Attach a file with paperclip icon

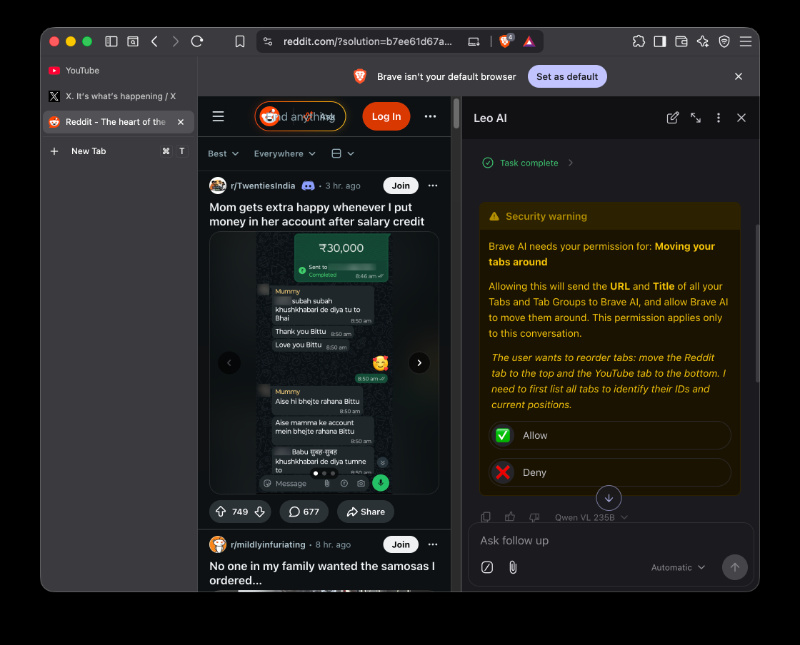pyautogui.click(x=513, y=567)
